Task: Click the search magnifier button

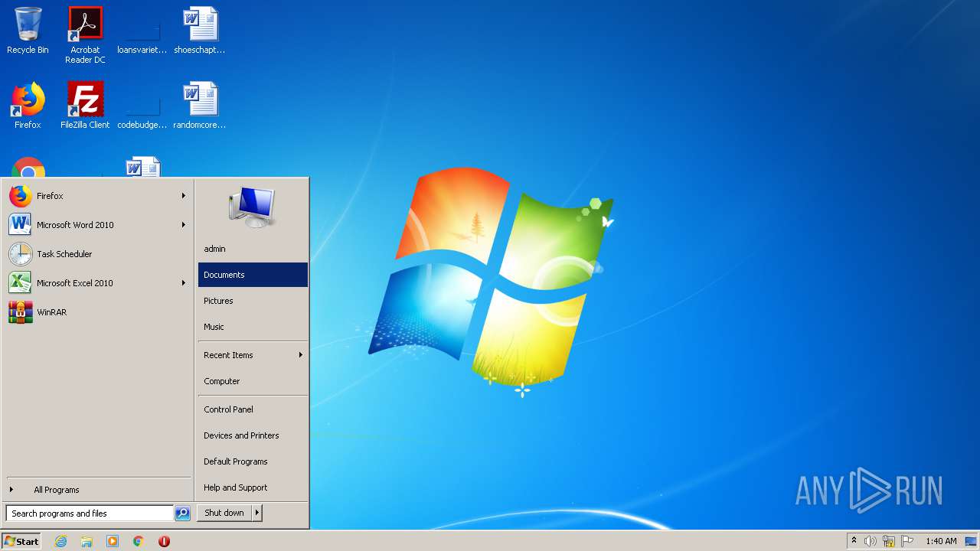Action: [x=182, y=514]
